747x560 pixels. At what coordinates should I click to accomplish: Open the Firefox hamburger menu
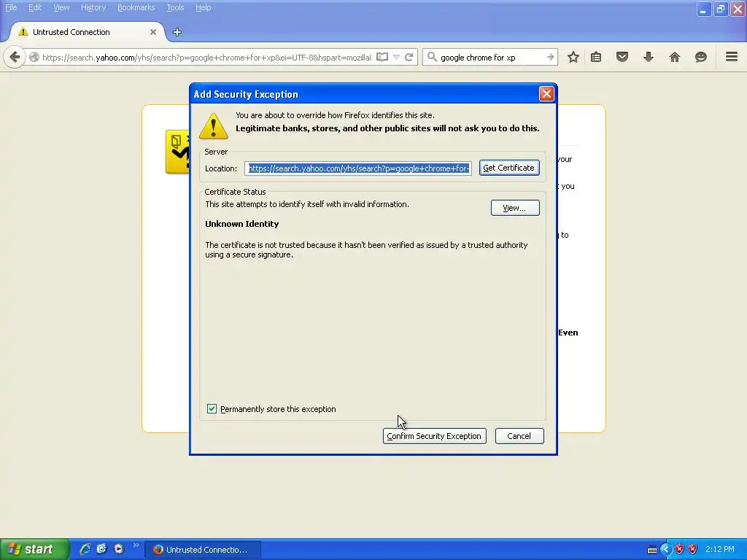coord(732,57)
